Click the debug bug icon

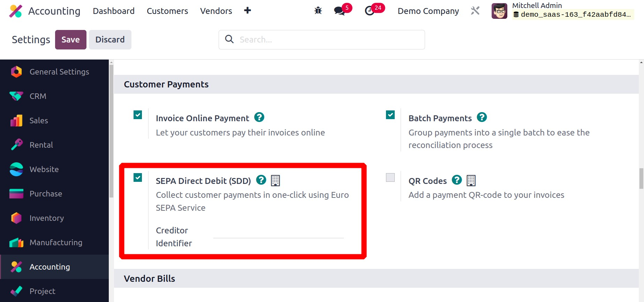[x=318, y=11]
